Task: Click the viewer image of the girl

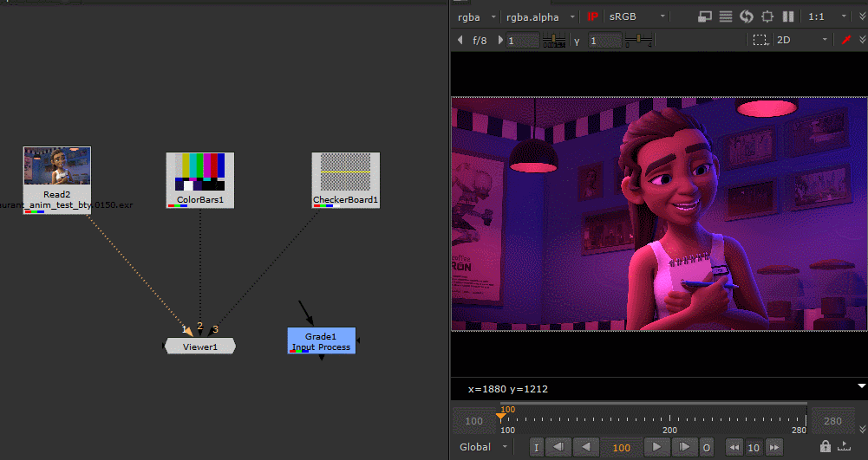Action: coord(659,214)
